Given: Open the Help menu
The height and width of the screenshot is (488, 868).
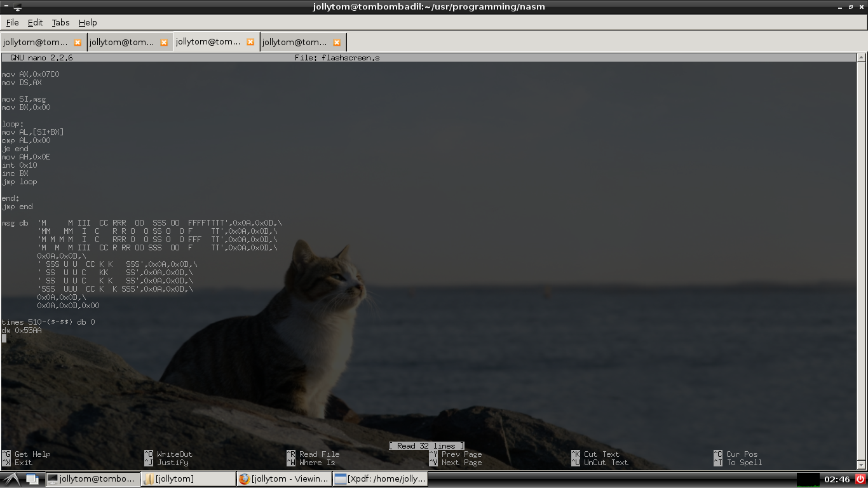Looking at the screenshot, I should click(x=88, y=22).
